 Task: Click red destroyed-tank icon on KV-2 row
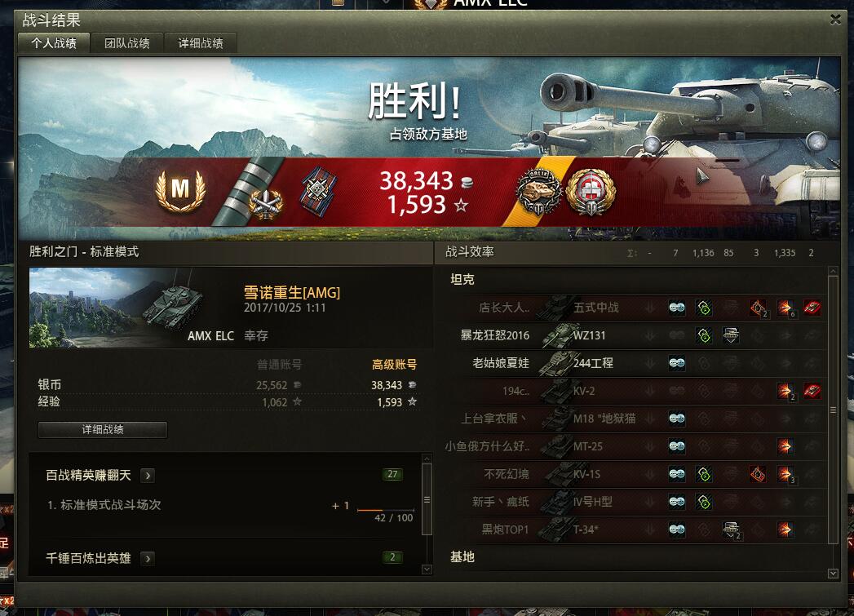click(812, 391)
